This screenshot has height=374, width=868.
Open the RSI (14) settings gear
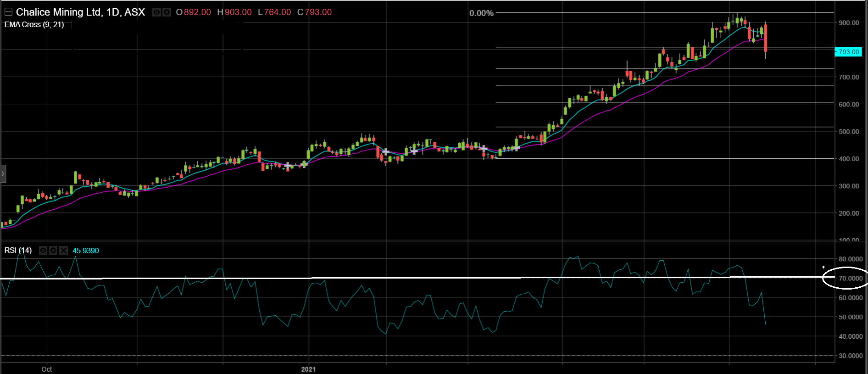point(53,250)
